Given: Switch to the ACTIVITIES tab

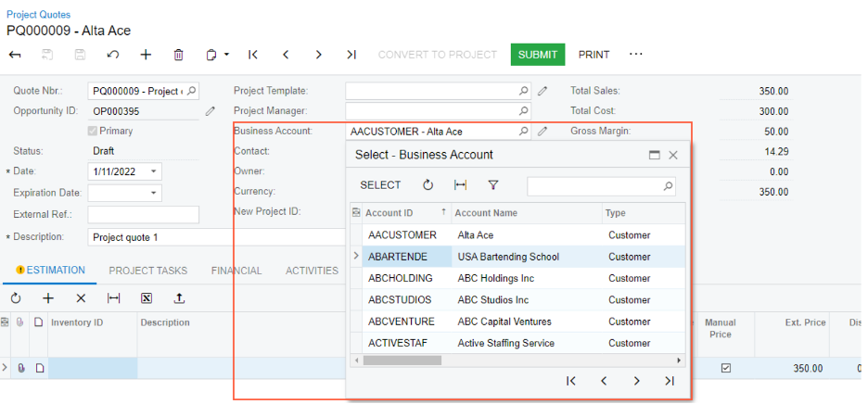Looking at the screenshot, I should (x=312, y=271).
